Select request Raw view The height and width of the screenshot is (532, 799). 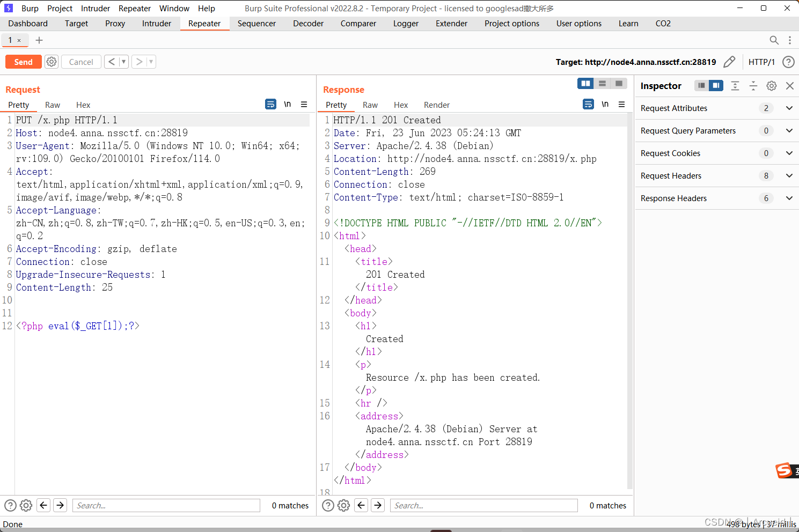(53, 105)
